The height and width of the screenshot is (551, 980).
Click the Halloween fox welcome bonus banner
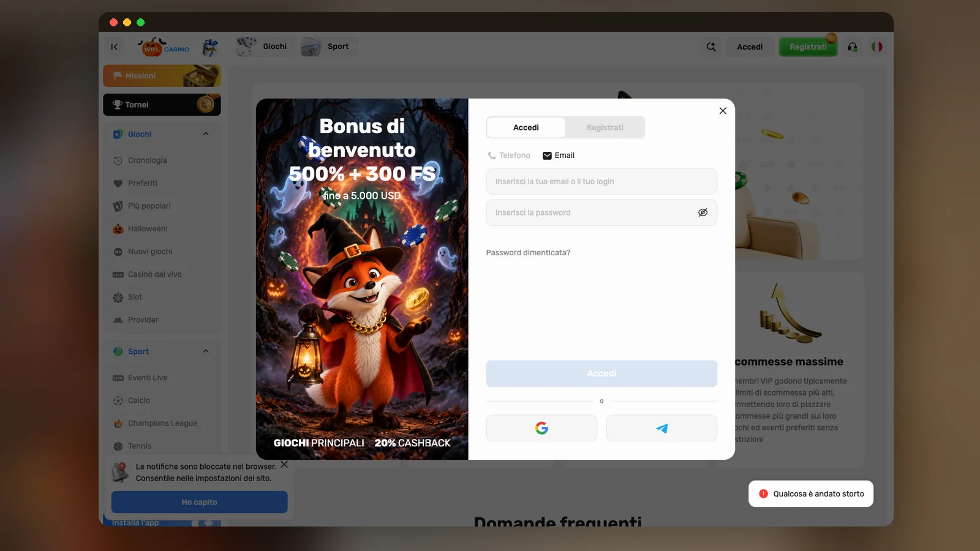click(362, 279)
